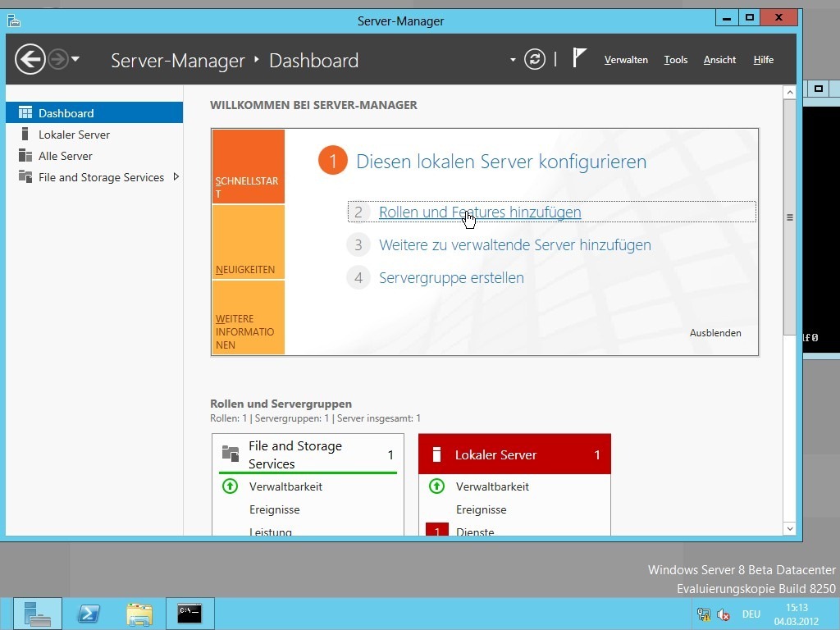Click Rollen und Features hinzufügen link
840x630 pixels.
480,212
